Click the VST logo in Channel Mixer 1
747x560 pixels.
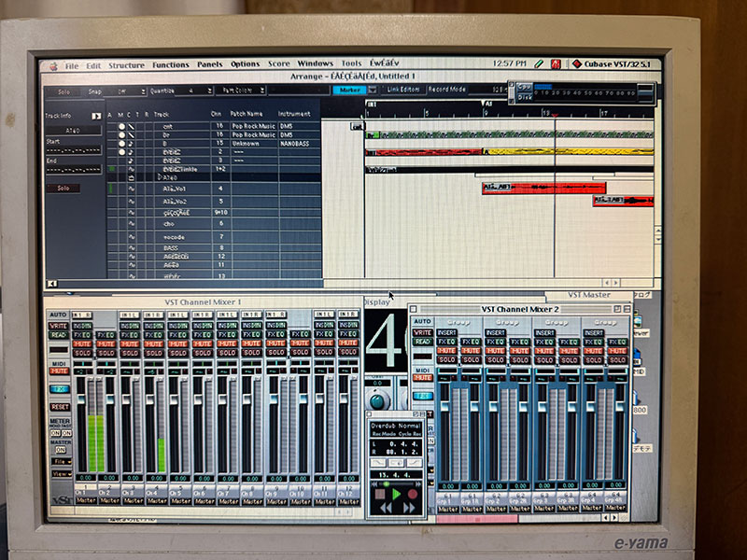[61, 499]
